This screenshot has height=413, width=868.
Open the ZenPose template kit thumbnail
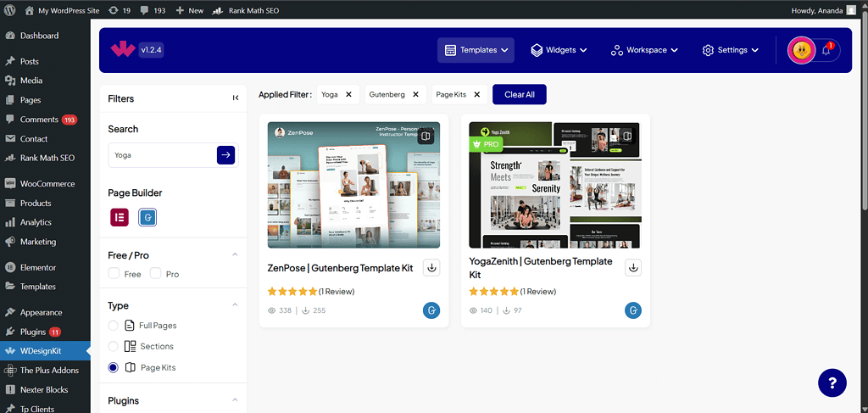(354, 185)
